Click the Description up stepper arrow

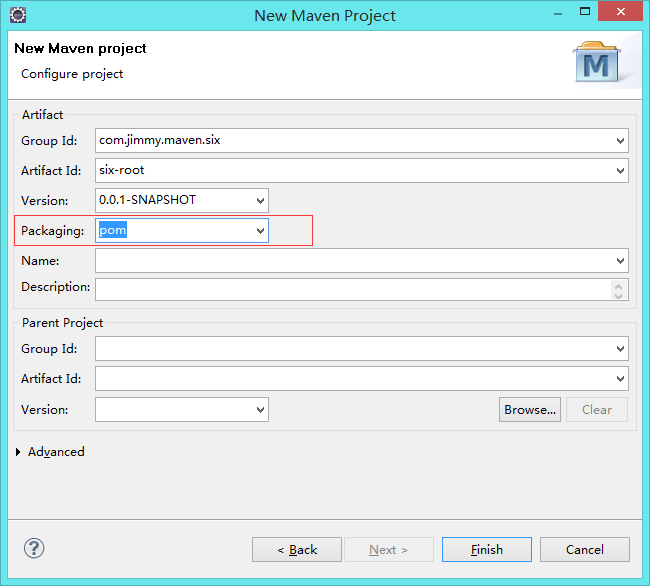point(618,286)
